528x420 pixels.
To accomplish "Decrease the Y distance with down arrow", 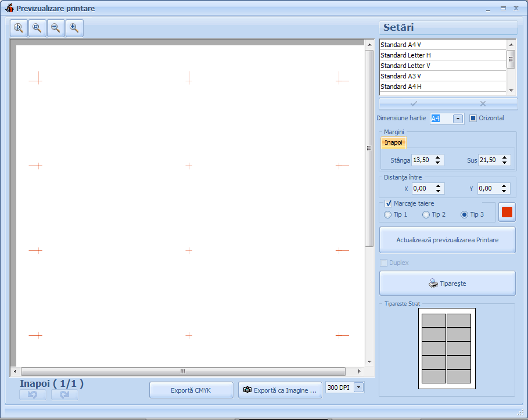I will pos(504,191).
